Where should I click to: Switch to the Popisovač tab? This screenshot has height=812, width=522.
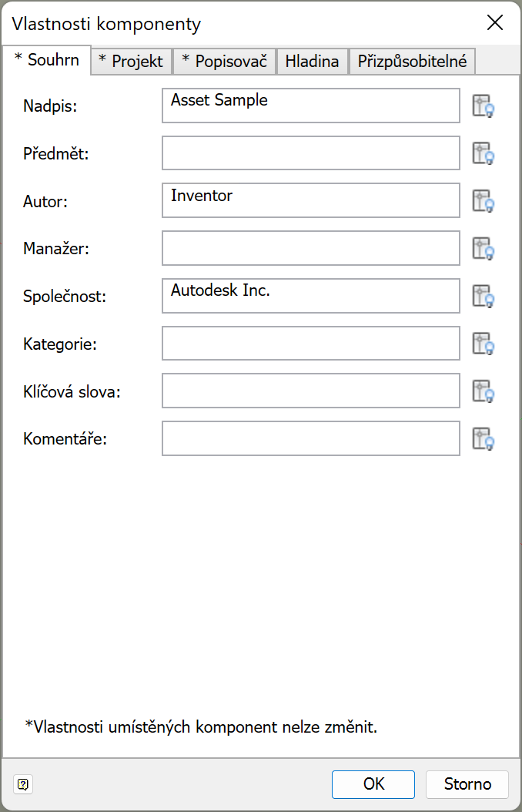tap(224, 62)
